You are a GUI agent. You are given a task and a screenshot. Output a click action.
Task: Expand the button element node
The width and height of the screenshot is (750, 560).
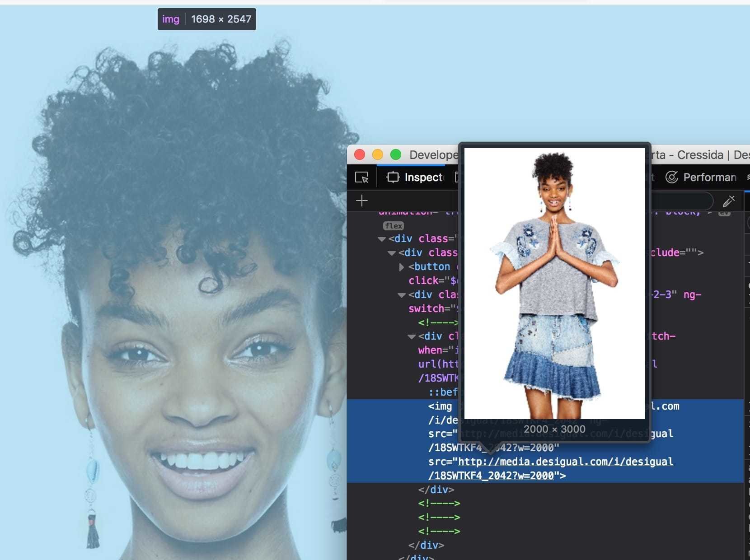(x=402, y=267)
